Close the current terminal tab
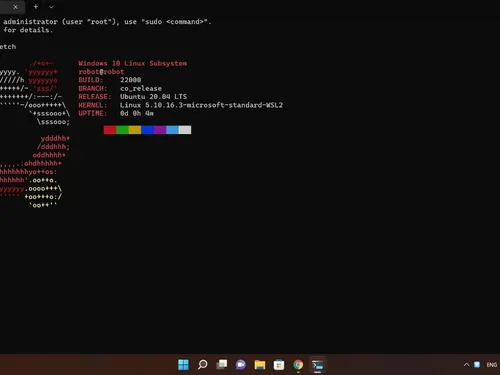Image resolution: width=500 pixels, height=375 pixels. click(15, 7)
